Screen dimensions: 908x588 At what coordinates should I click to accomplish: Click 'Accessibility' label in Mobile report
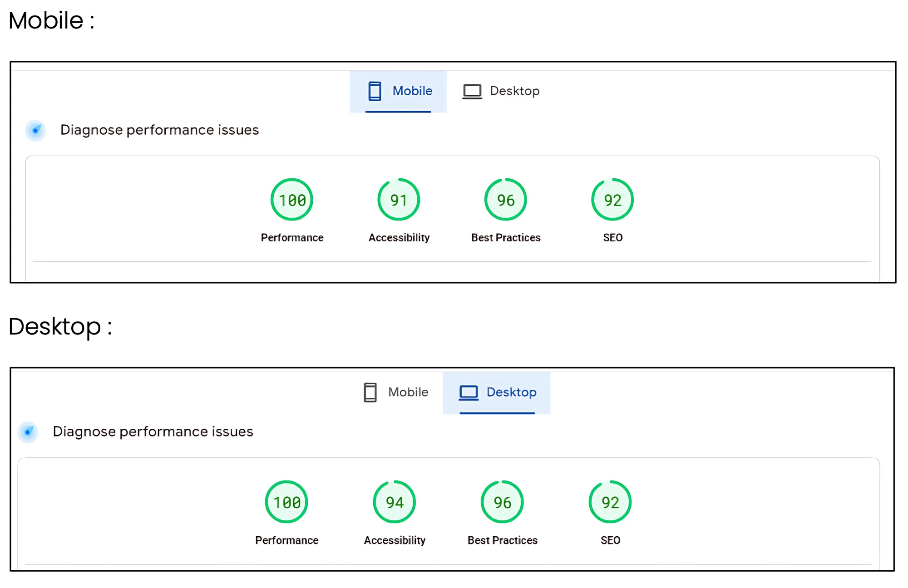(399, 238)
